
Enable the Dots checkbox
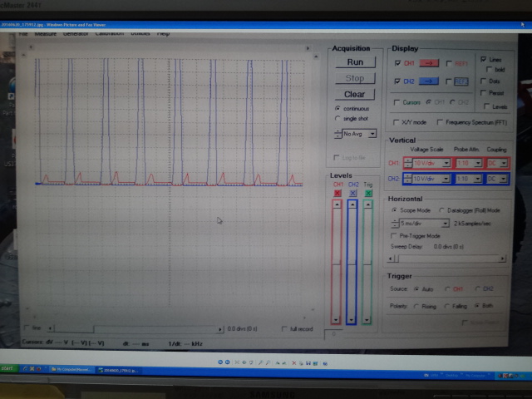pos(483,81)
